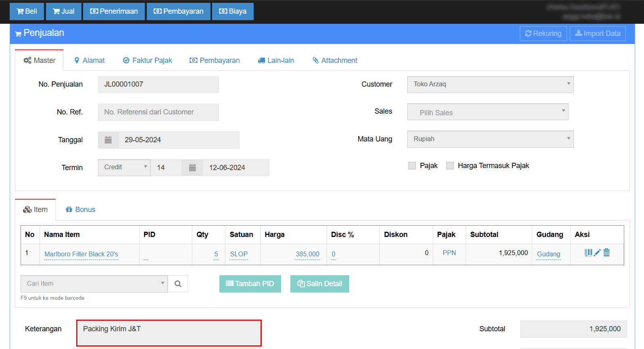
Task: Open the Customer dropdown showing Toko Arzaq
Action: pos(490,85)
